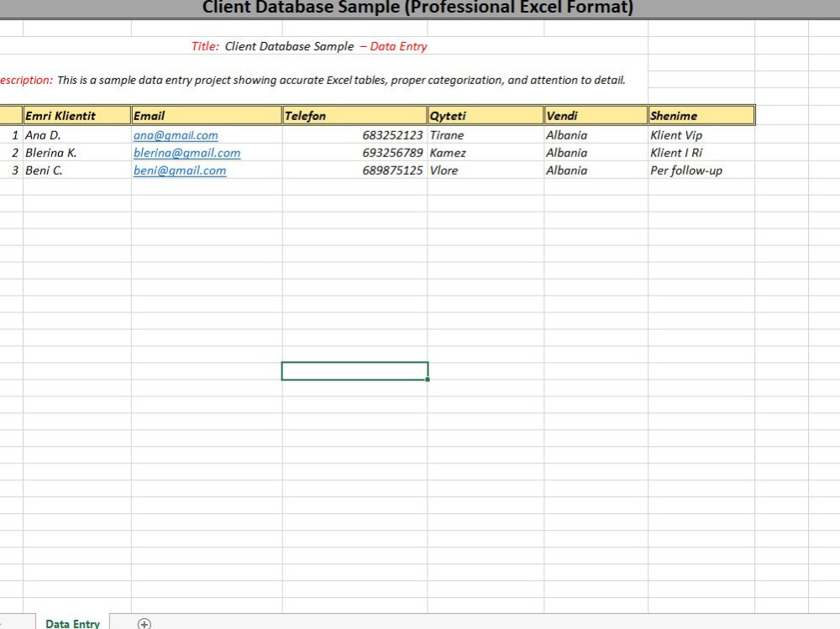Click the Klient Vip note cell
Image resolution: width=840 pixels, height=629 pixels.
(x=701, y=135)
